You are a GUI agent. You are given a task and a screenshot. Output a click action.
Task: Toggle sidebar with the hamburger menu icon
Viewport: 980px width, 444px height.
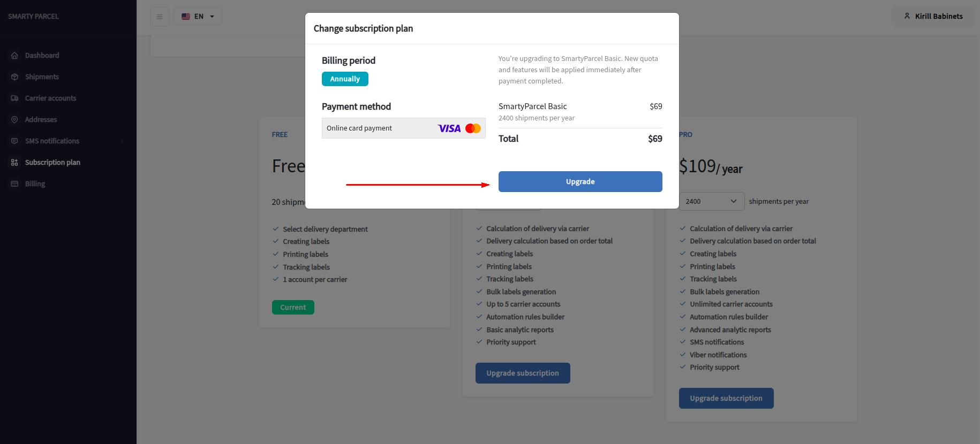point(159,17)
